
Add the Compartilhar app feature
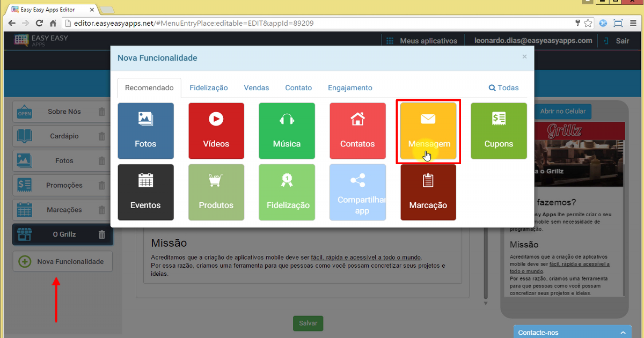[x=357, y=192]
